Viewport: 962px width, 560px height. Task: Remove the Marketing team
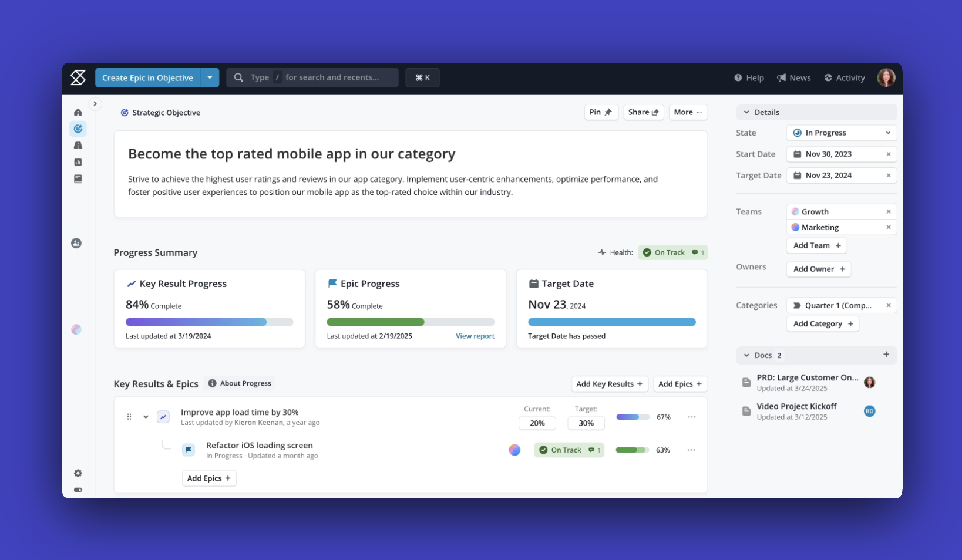(x=888, y=227)
